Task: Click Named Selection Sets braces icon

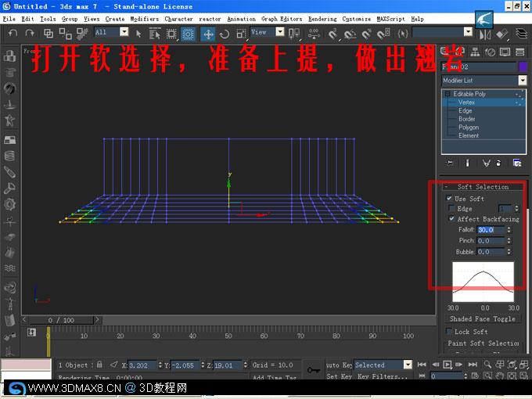Action: click(x=402, y=34)
